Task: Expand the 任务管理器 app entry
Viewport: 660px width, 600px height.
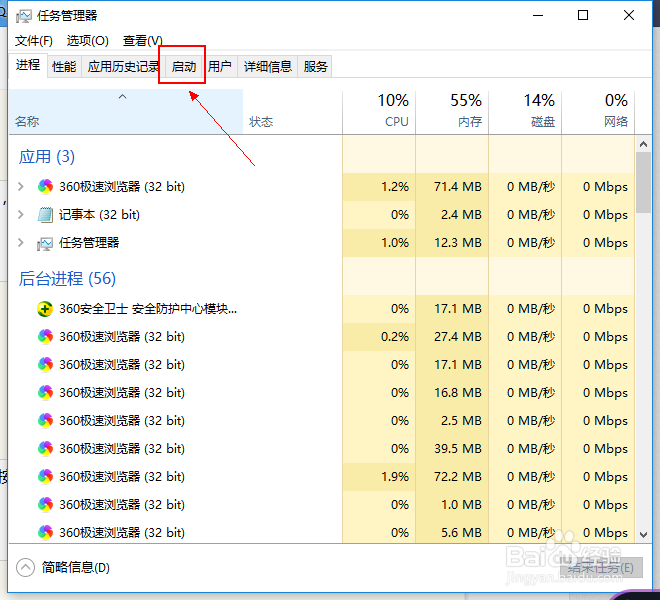Action: tap(21, 243)
